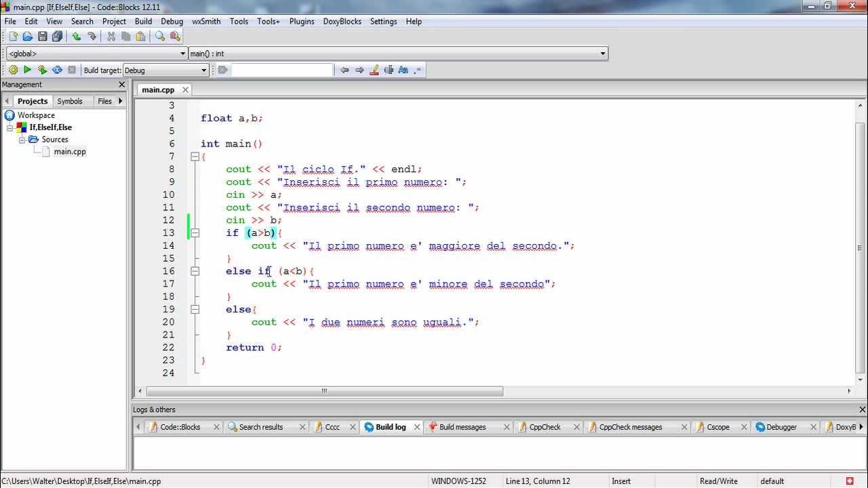The image size is (868, 488).
Task: Open the wxSmith menu
Action: tap(206, 21)
